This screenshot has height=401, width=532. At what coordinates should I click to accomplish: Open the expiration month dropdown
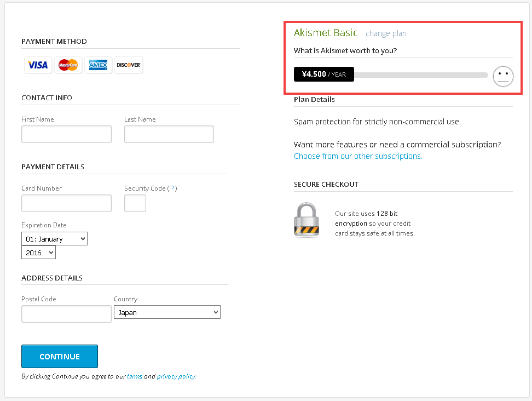54,239
